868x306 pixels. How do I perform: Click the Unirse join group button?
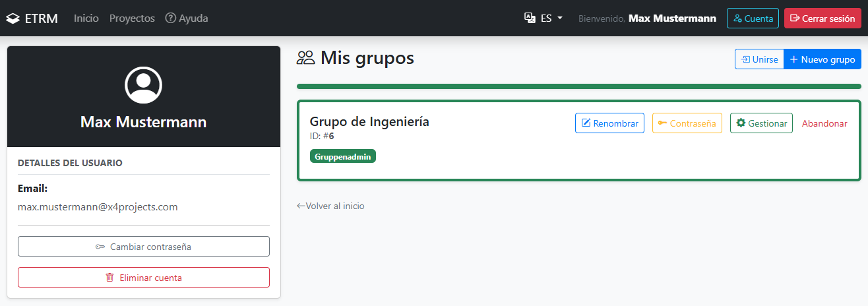coord(759,59)
